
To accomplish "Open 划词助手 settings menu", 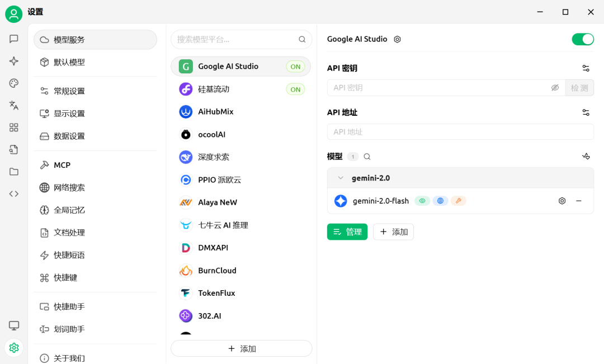I will coord(95,329).
